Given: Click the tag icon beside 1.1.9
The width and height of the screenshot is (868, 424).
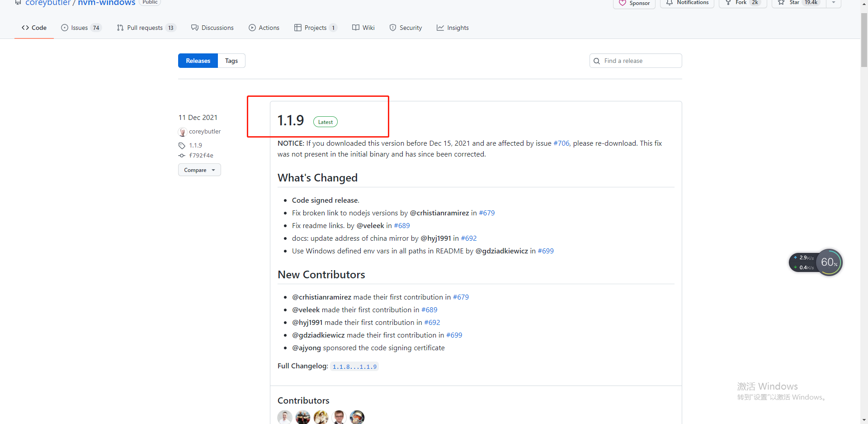Looking at the screenshot, I should pos(182,145).
